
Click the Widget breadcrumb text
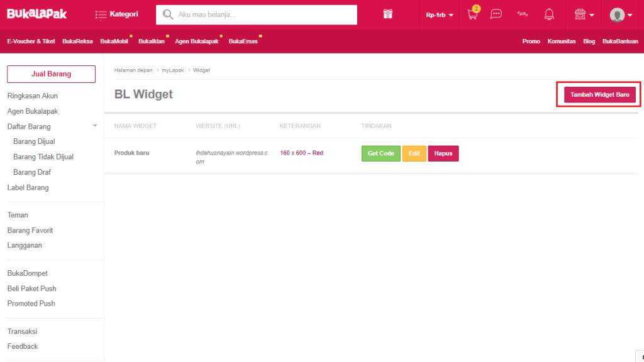pyautogui.click(x=201, y=70)
